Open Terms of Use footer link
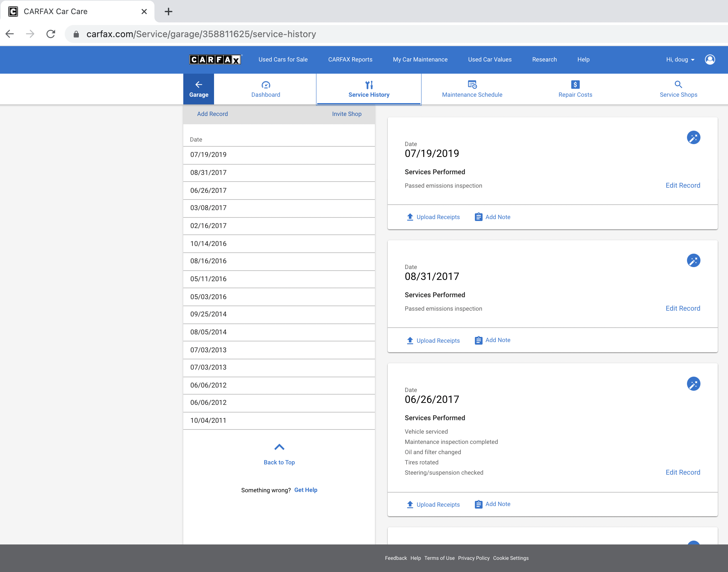Image resolution: width=728 pixels, height=572 pixels. (x=439, y=558)
